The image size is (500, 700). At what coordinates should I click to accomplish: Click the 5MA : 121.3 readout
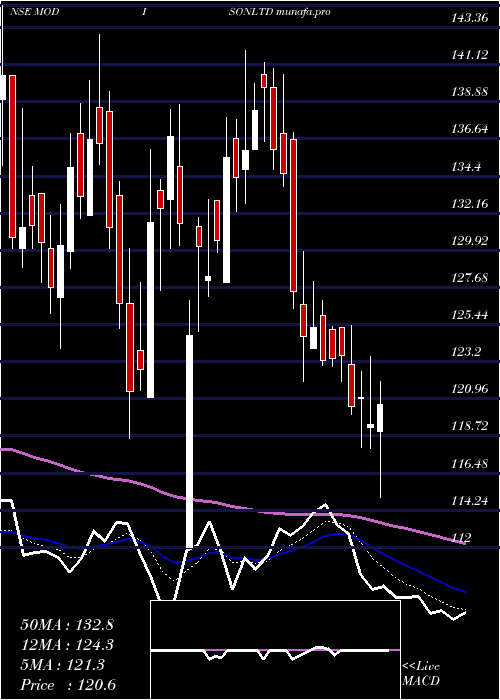(x=62, y=665)
